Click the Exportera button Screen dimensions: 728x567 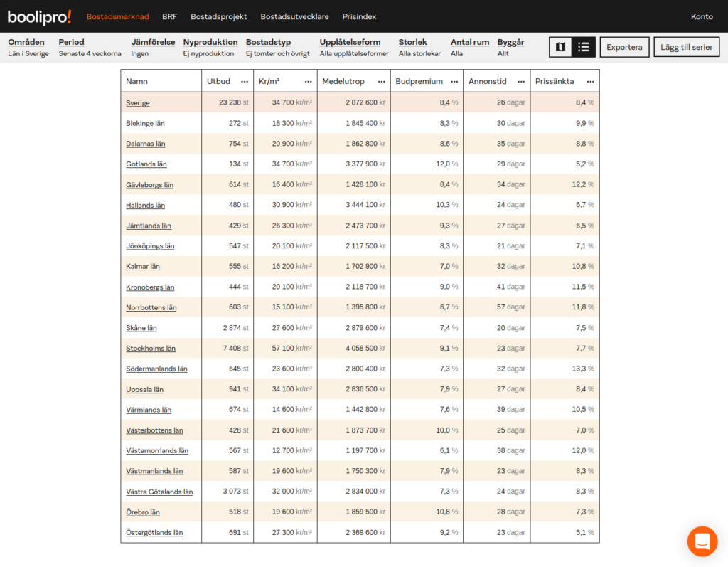pos(624,47)
